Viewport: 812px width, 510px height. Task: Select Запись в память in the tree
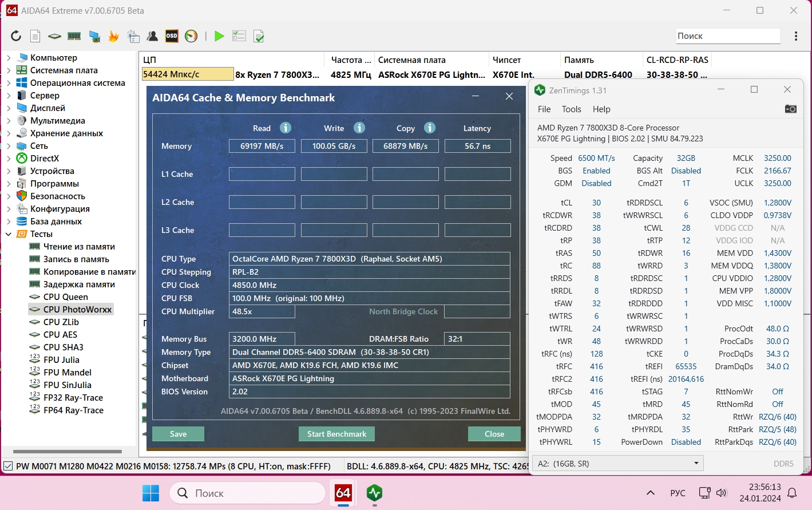tap(76, 259)
